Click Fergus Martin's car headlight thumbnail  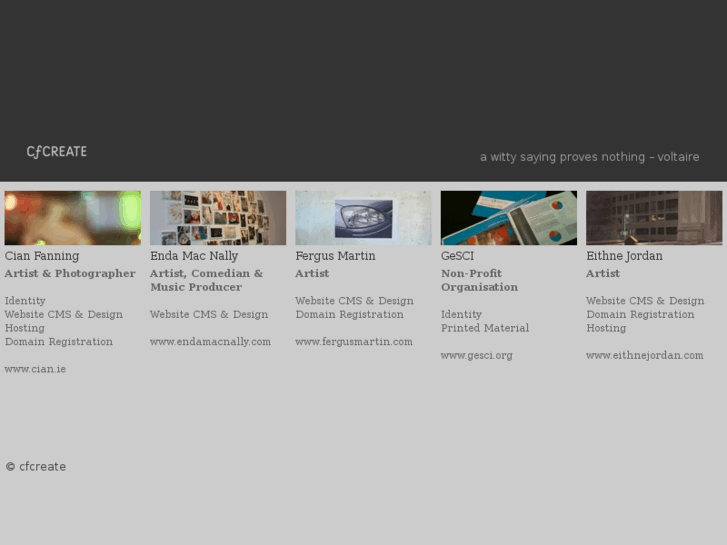tap(363, 218)
